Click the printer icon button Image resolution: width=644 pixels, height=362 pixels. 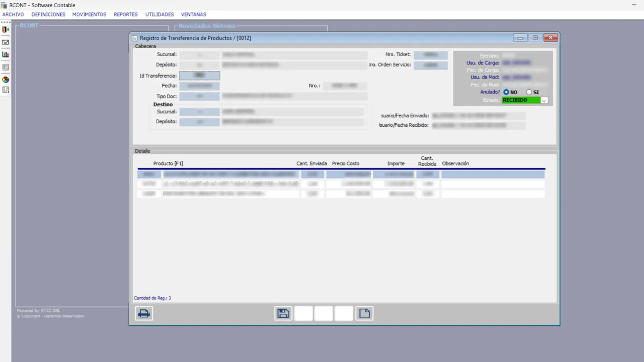coord(144,313)
